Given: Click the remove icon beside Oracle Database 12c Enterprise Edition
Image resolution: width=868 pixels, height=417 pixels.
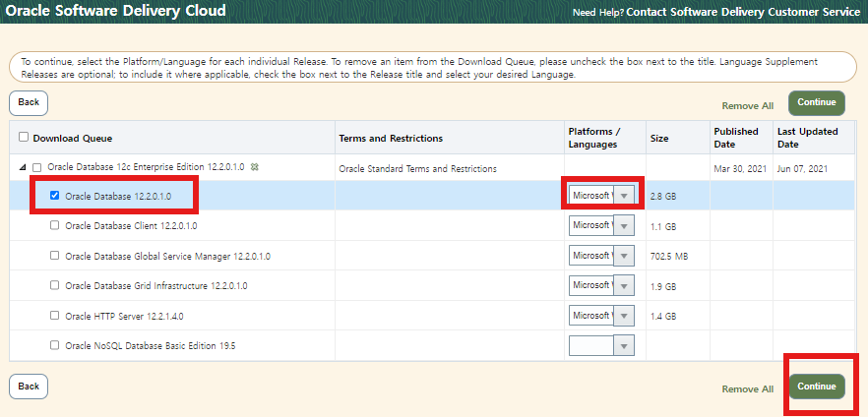Looking at the screenshot, I should 254,167.
